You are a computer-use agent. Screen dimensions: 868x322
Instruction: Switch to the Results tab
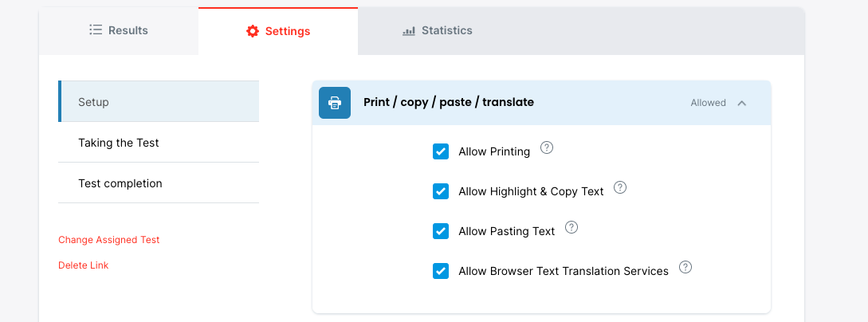(x=119, y=30)
